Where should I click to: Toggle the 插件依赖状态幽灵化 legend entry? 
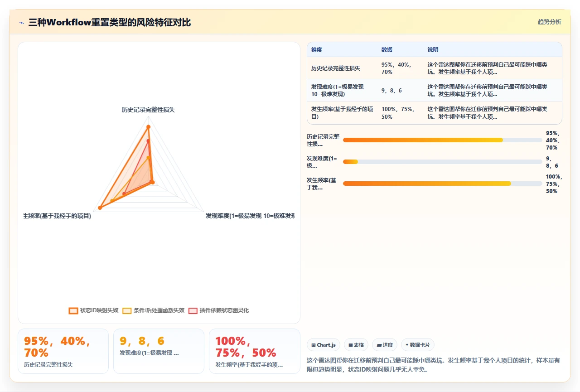(x=219, y=310)
